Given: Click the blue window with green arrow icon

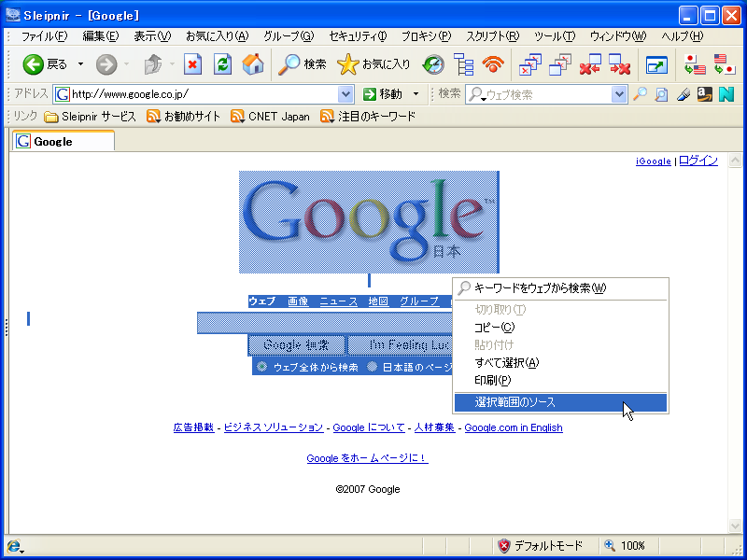Looking at the screenshot, I should 656,64.
